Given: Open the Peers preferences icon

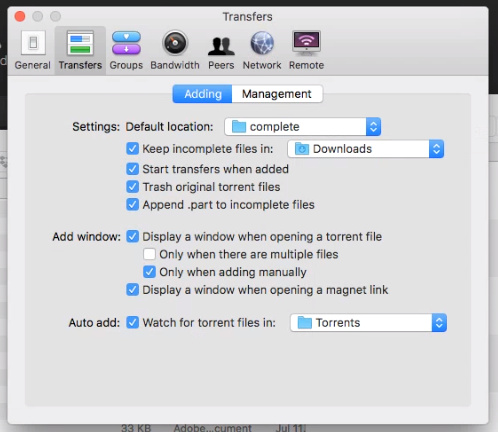Looking at the screenshot, I should (x=221, y=46).
